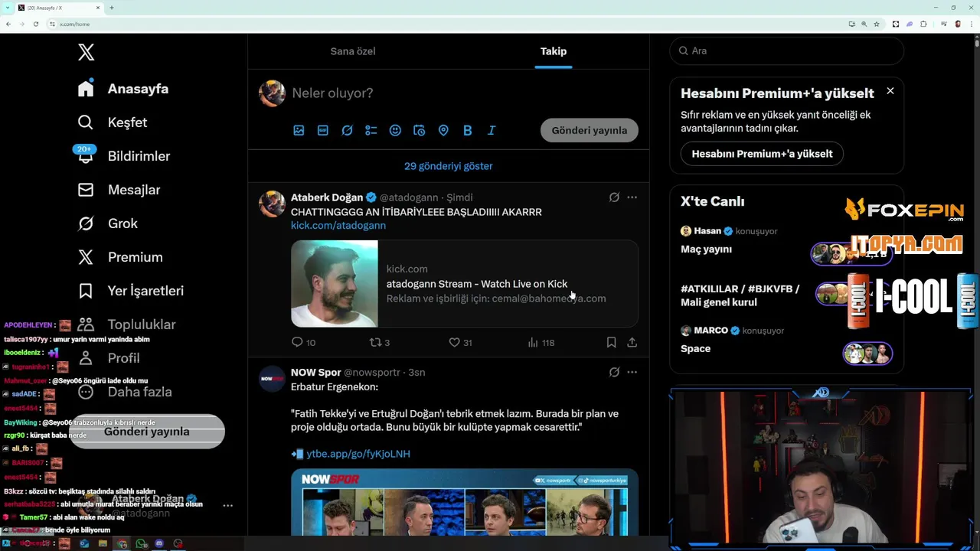View analytics of Ataberk Doğan's post
This screenshot has width=980, height=551.
pyautogui.click(x=541, y=343)
